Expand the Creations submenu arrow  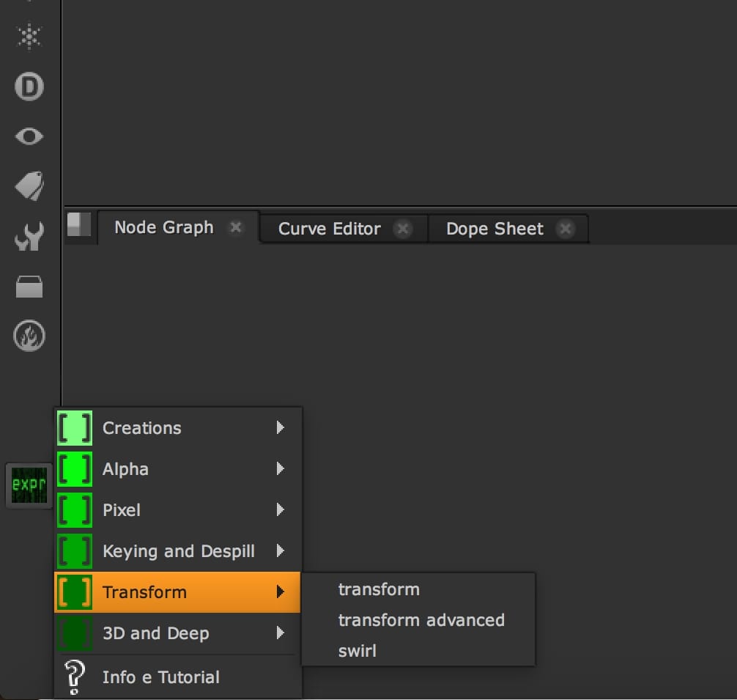(x=281, y=427)
